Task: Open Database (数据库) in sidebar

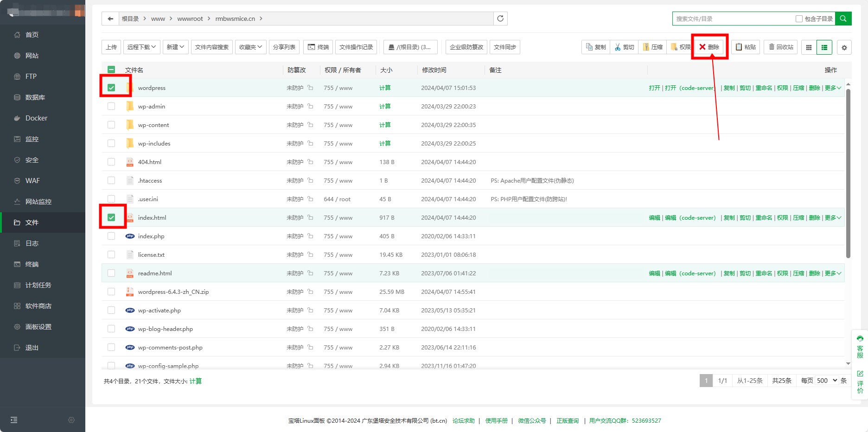Action: [x=43, y=97]
